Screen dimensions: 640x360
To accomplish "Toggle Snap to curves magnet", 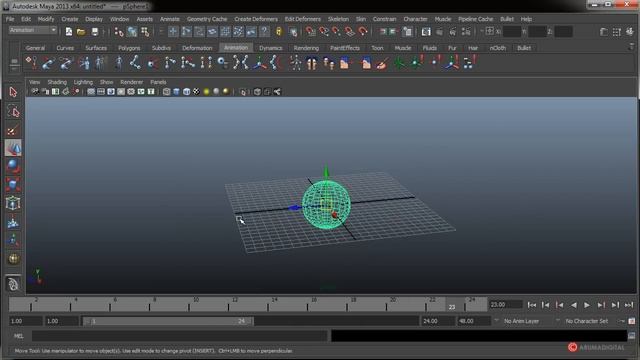I will click(324, 31).
